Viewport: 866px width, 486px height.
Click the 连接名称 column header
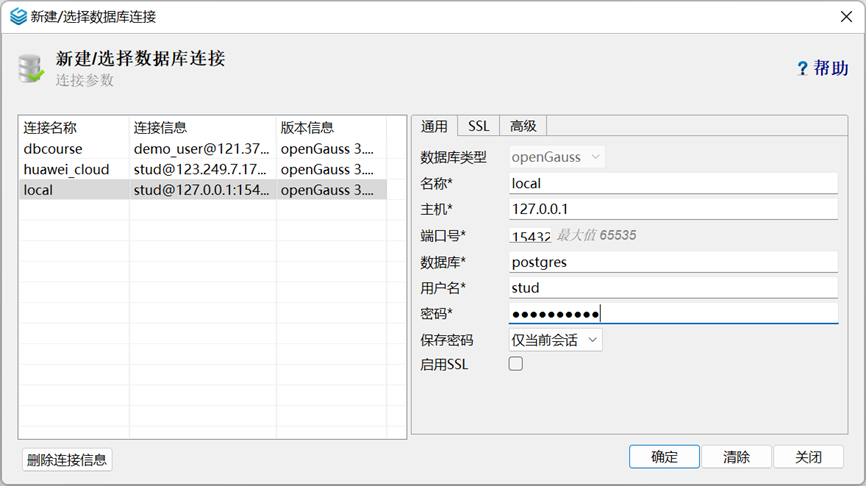(74, 128)
